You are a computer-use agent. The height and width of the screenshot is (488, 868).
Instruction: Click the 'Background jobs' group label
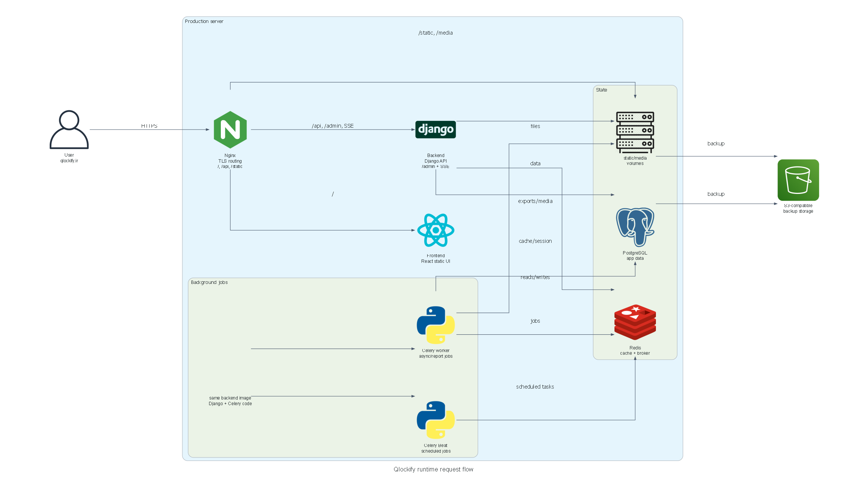pos(209,282)
